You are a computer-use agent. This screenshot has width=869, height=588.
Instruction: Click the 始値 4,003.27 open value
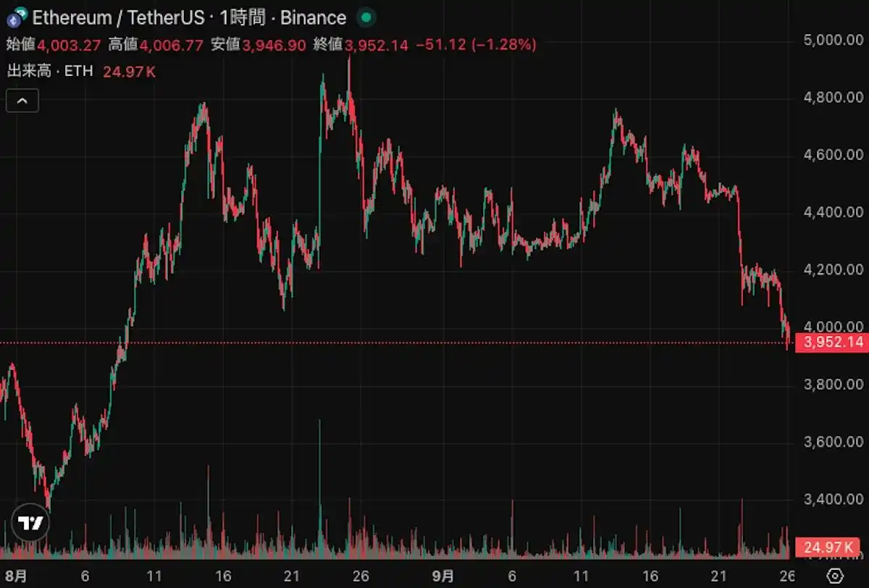pyautogui.click(x=54, y=45)
